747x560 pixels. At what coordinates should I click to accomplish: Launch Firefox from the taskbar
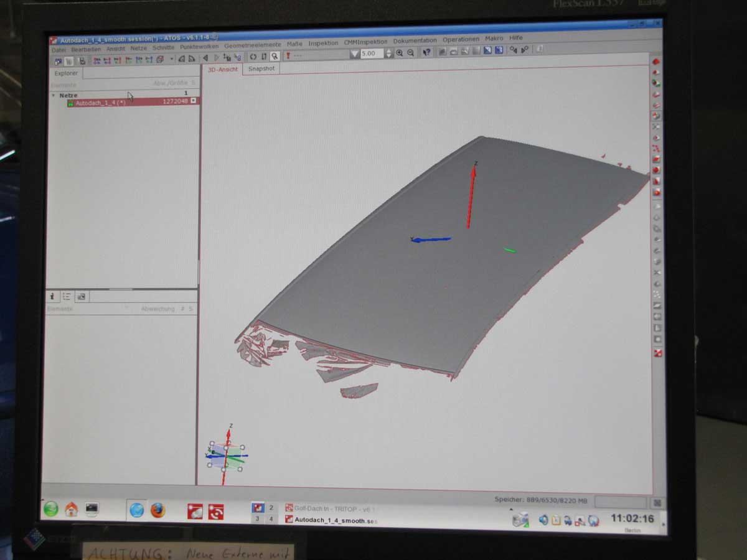pos(157,511)
